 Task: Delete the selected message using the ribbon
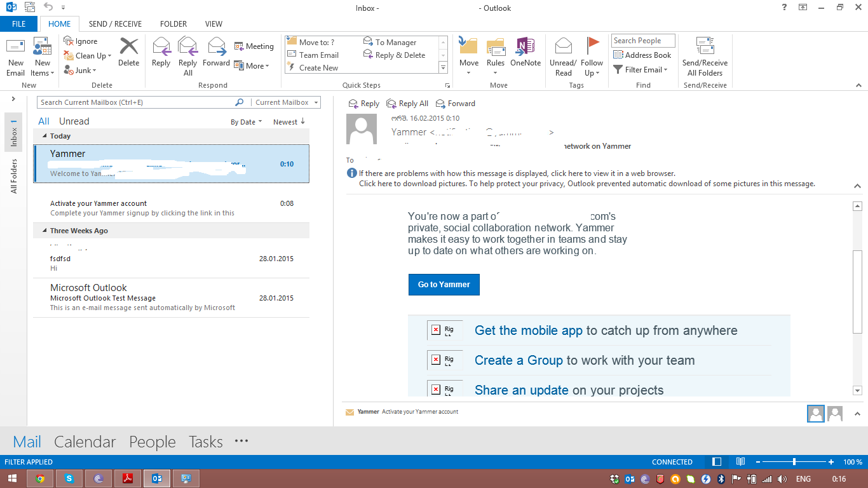tap(129, 52)
